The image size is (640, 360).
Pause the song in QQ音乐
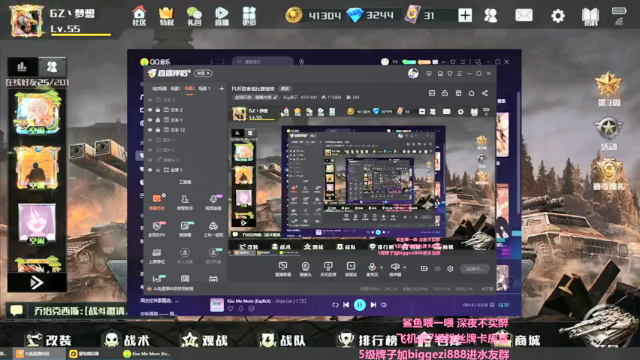[x=360, y=304]
